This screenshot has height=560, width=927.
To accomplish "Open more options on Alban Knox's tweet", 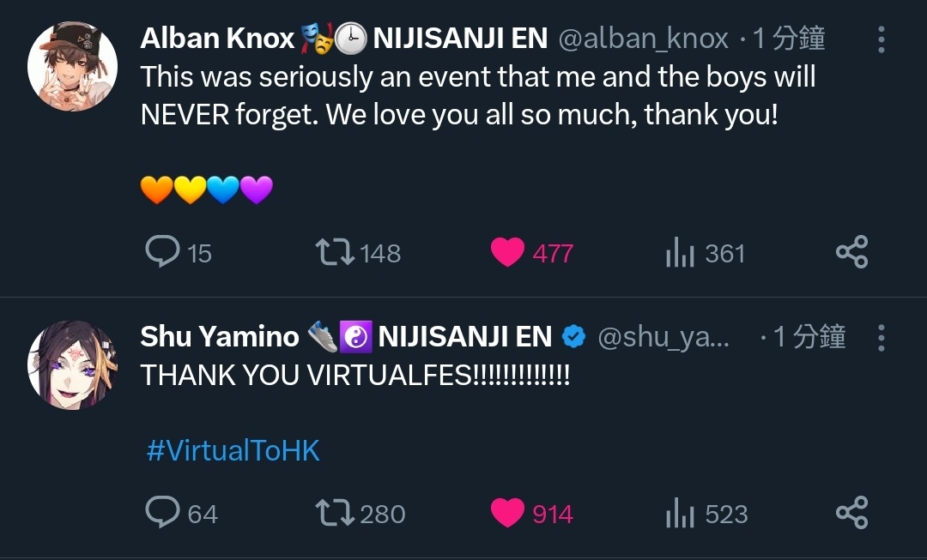I will [881, 39].
